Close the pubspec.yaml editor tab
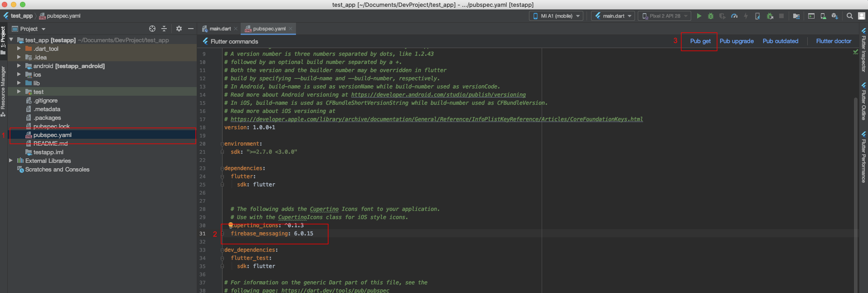 click(291, 29)
